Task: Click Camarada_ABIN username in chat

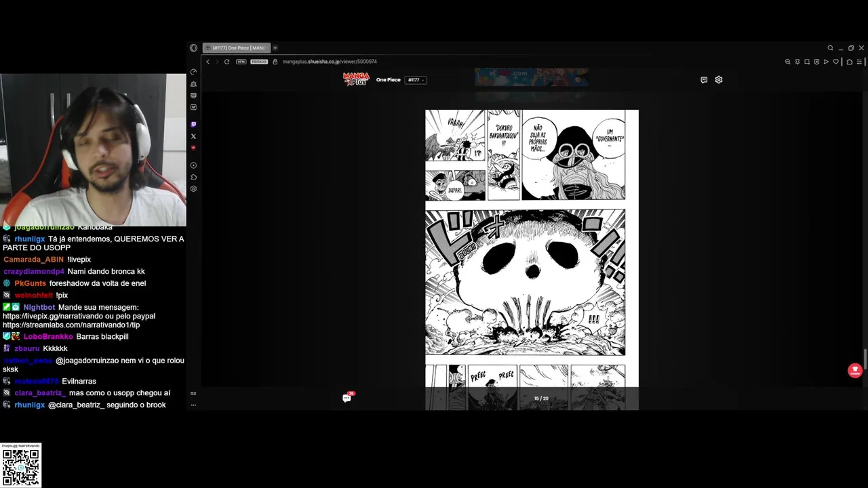Action: tap(34, 260)
